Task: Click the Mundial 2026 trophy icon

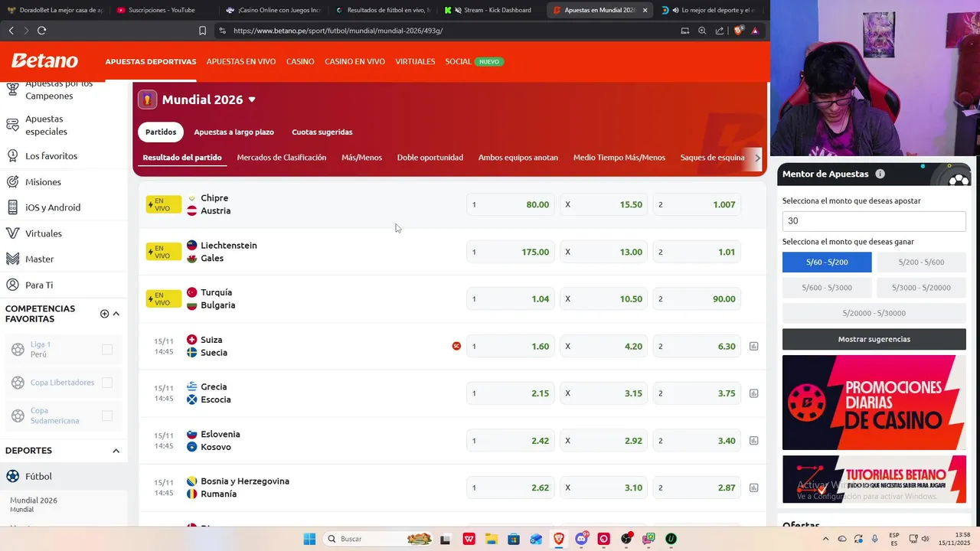Action: click(x=148, y=99)
